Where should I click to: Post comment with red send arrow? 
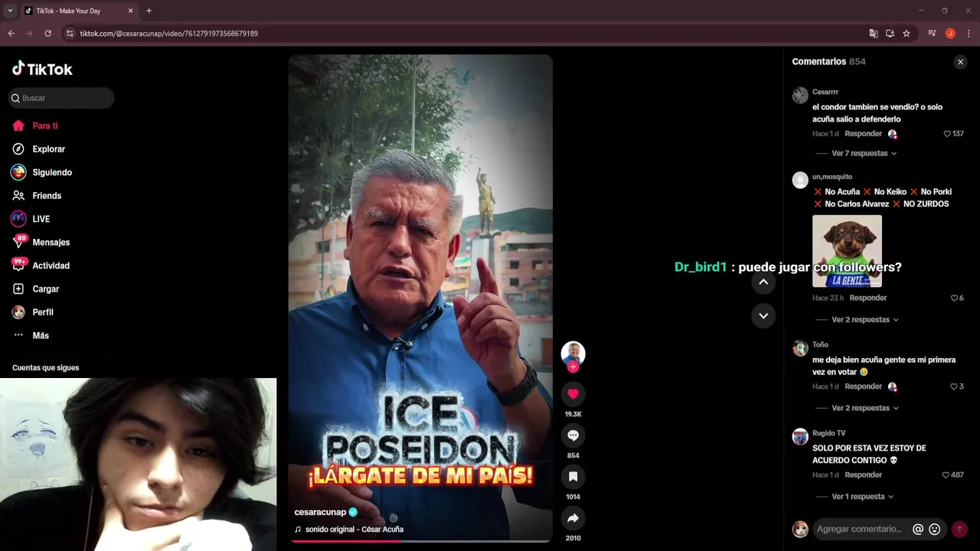pyautogui.click(x=959, y=529)
